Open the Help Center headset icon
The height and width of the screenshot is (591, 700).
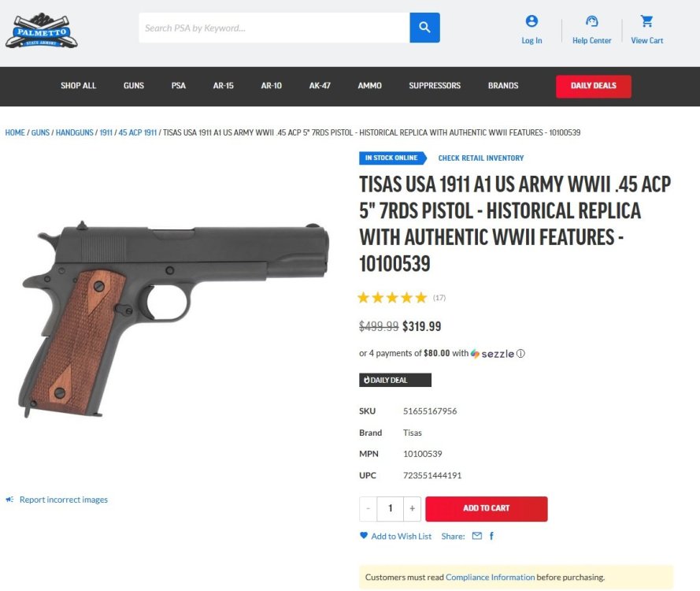(591, 21)
